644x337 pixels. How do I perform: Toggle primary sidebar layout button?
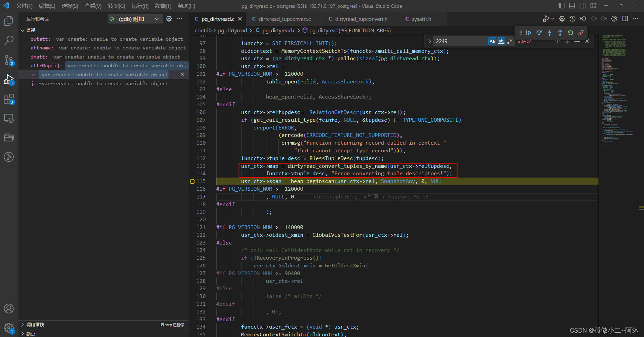pyautogui.click(x=562, y=6)
